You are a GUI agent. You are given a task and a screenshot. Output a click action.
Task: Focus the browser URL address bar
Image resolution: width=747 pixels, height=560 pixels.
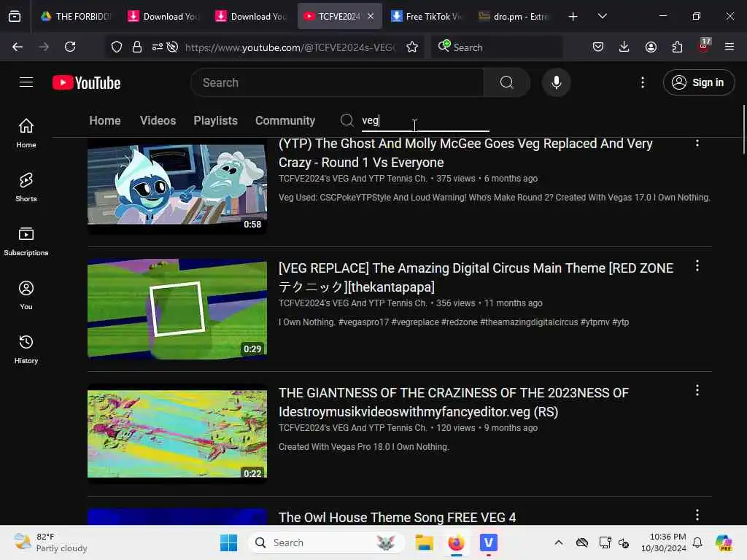pyautogui.click(x=290, y=47)
